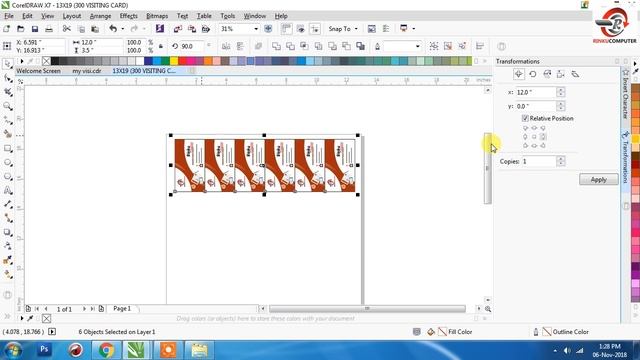Click the Import icon
The width and height of the screenshot is (640, 360).
click(x=178, y=29)
